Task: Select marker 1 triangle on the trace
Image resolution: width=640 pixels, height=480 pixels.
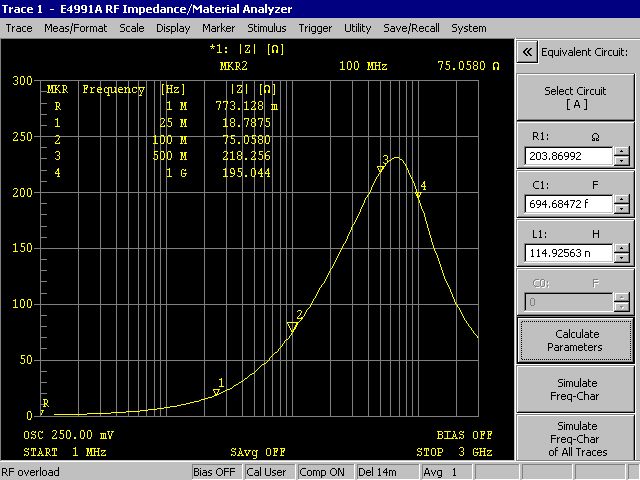Action: [216, 392]
